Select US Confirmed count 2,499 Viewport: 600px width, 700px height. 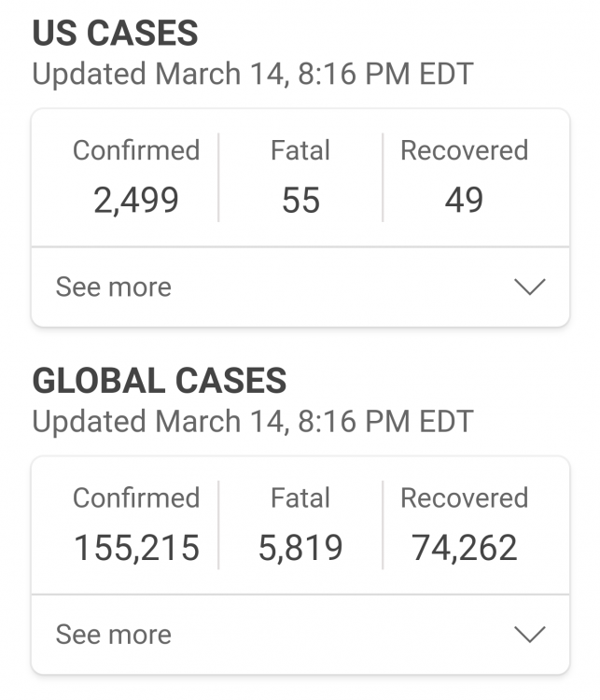pyautogui.click(x=136, y=200)
